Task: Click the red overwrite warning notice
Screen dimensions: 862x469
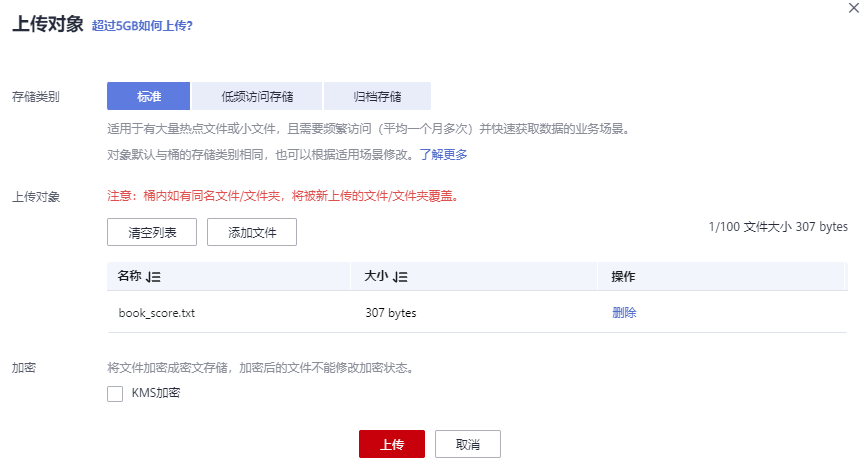Action: 283,196
